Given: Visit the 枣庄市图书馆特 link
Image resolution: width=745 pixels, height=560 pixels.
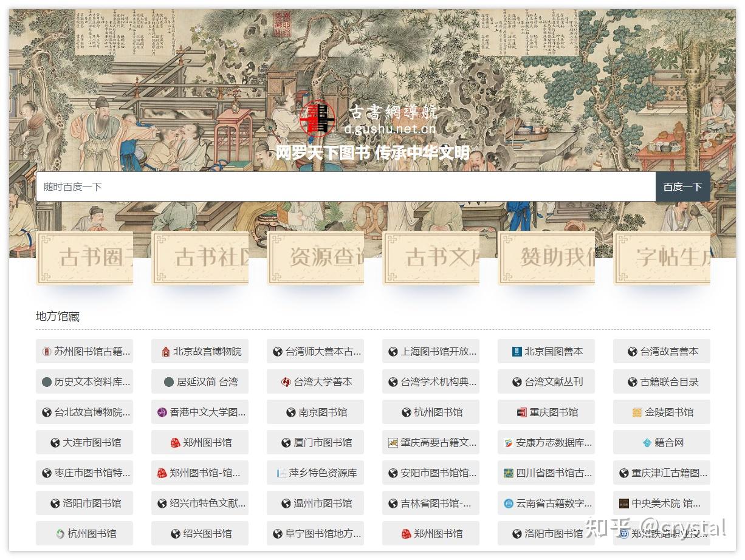Looking at the screenshot, I should [x=84, y=473].
